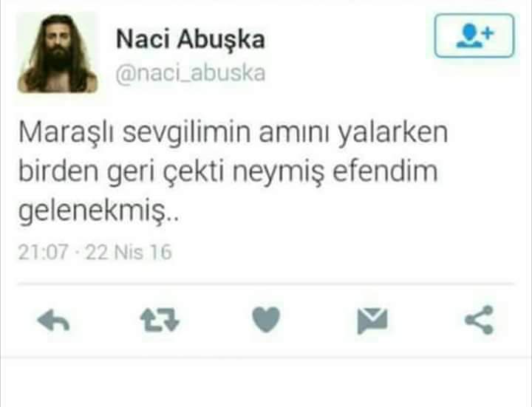Click the divider line above the action icons
The width and height of the screenshot is (532, 407).
click(266, 284)
